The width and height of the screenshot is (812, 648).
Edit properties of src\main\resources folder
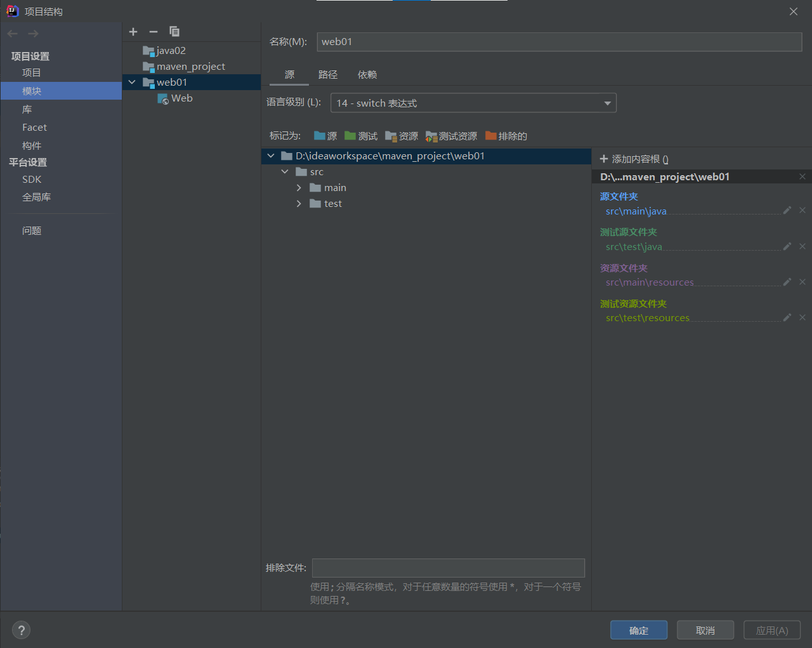[x=787, y=282]
